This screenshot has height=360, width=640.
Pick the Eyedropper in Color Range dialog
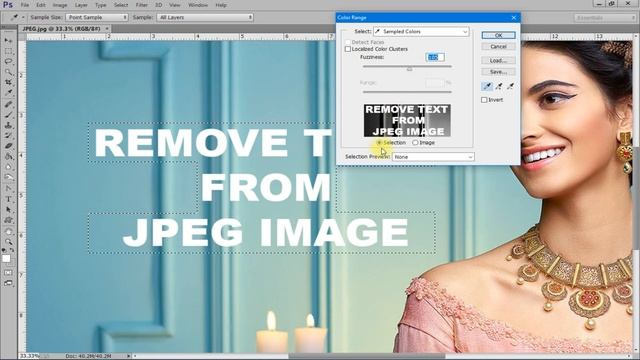(487, 86)
